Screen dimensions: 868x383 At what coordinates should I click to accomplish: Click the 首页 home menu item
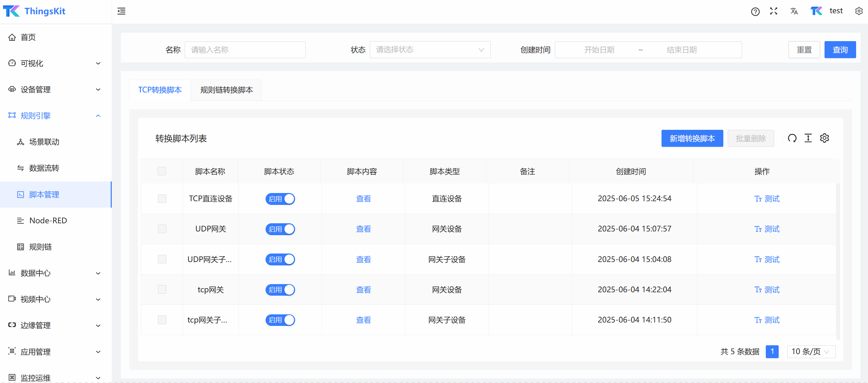(56, 37)
